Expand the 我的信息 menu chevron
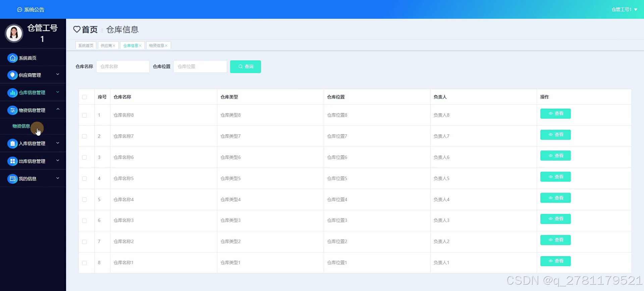This screenshot has width=644, height=291. tap(58, 178)
